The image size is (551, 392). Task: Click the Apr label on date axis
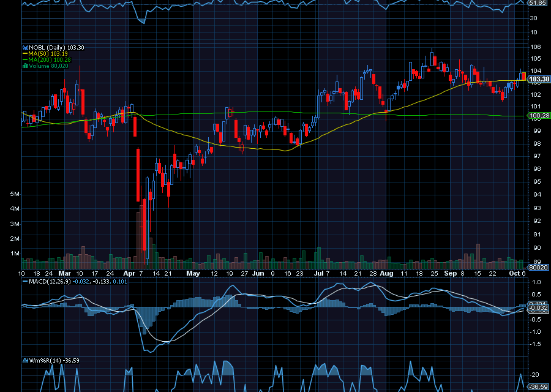click(129, 273)
